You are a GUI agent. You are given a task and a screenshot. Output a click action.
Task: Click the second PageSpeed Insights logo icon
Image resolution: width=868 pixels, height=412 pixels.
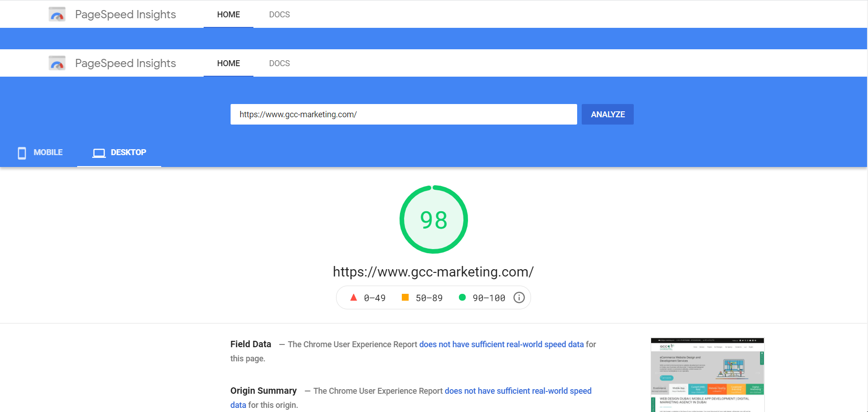click(57, 63)
